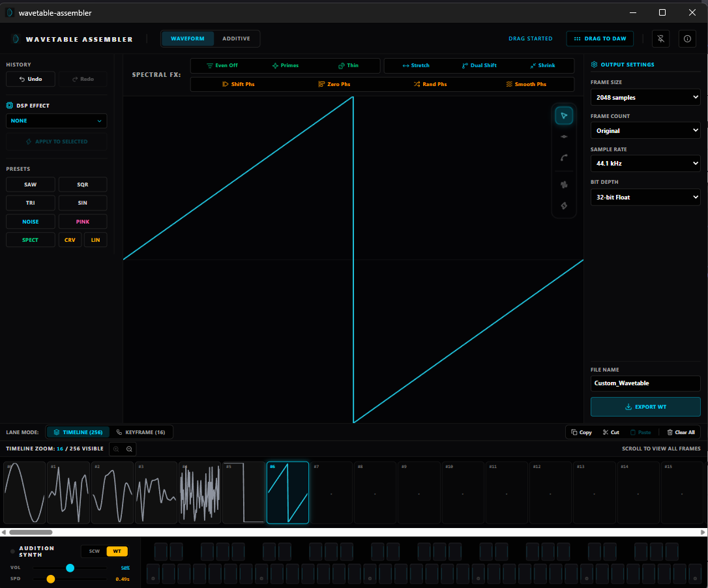708x588 pixels.
Task: Open the Bit Depth dropdown
Action: click(x=645, y=198)
